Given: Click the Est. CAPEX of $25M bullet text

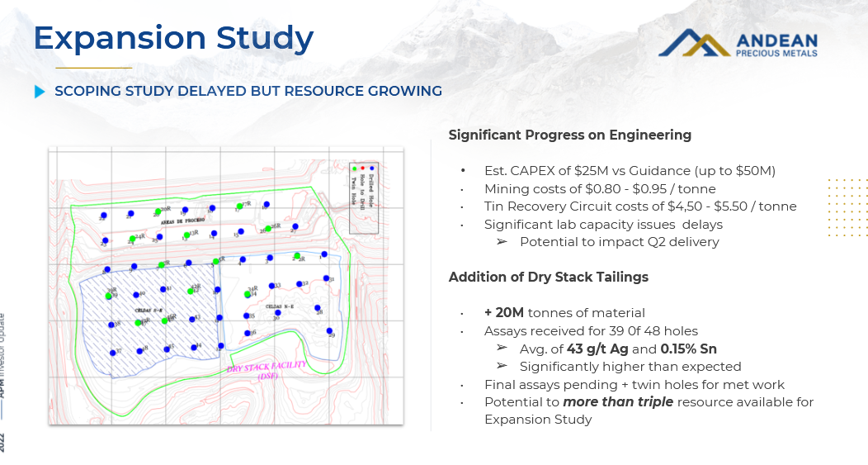Looking at the screenshot, I should coord(630,171).
